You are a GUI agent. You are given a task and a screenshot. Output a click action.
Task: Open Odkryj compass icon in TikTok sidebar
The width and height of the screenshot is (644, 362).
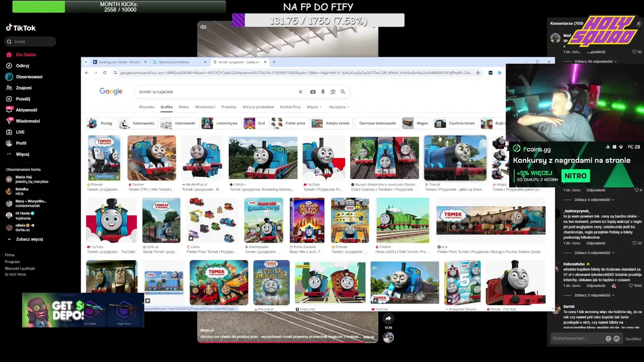[x=9, y=66]
